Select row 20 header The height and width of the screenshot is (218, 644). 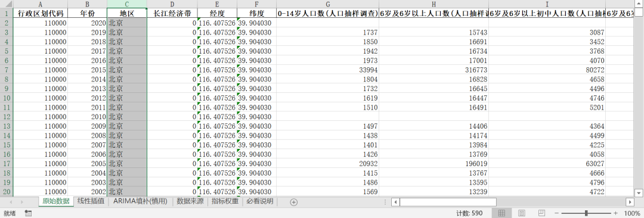[7, 191]
